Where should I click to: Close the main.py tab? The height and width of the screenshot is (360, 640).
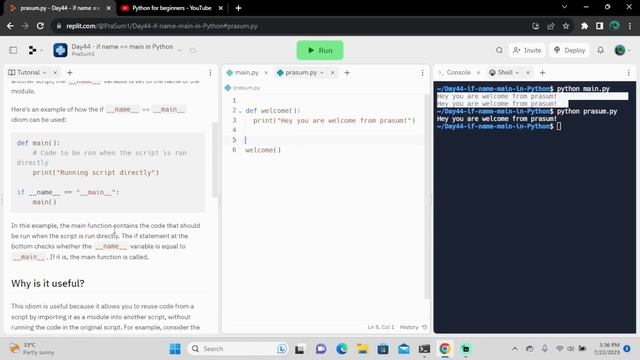266,73
